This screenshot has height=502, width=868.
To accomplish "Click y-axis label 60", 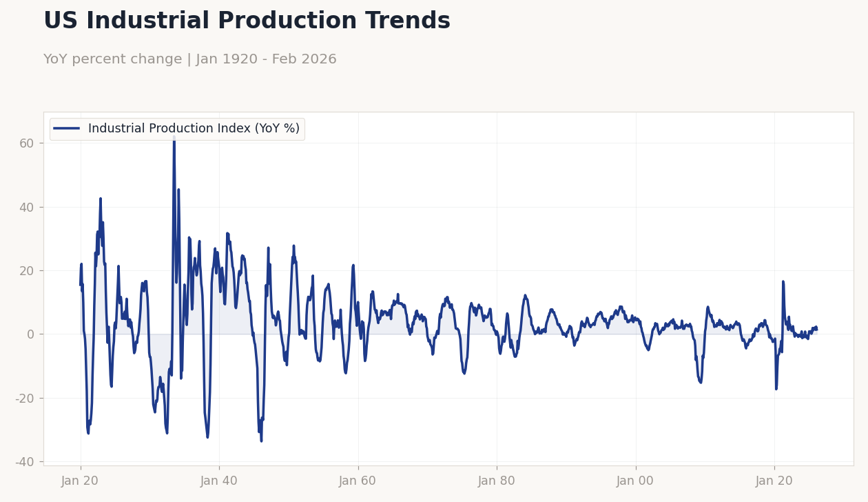I will pyautogui.click(x=28, y=143).
